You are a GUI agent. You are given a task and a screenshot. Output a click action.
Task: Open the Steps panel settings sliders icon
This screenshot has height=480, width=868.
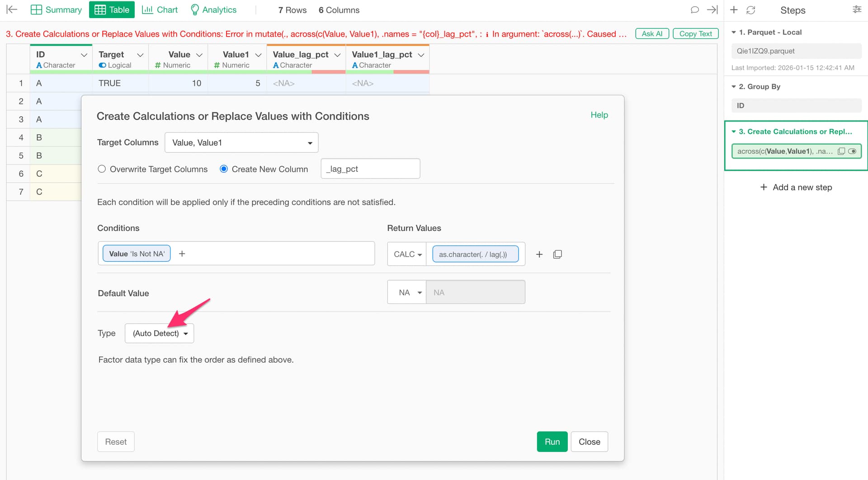coord(857,10)
